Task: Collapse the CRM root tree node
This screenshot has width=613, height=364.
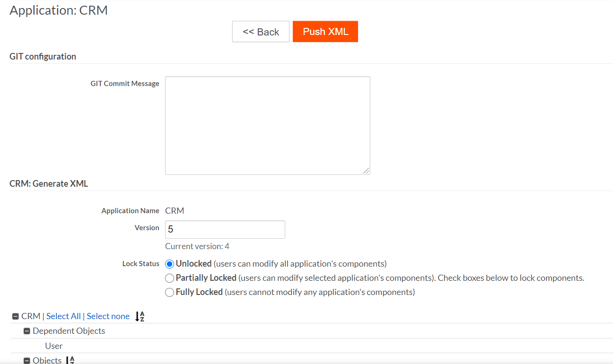Action: point(16,317)
